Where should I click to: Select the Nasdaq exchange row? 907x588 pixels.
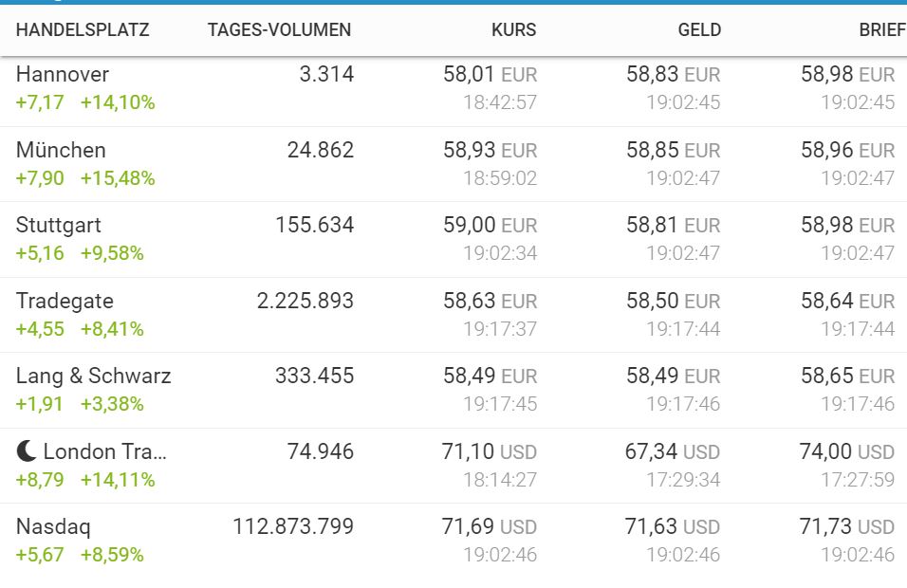point(53,527)
